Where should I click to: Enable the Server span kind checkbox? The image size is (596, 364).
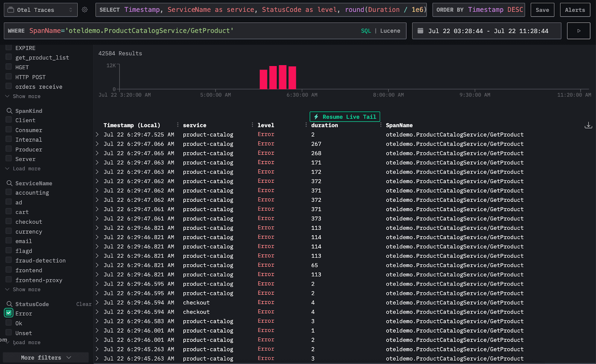click(9, 159)
